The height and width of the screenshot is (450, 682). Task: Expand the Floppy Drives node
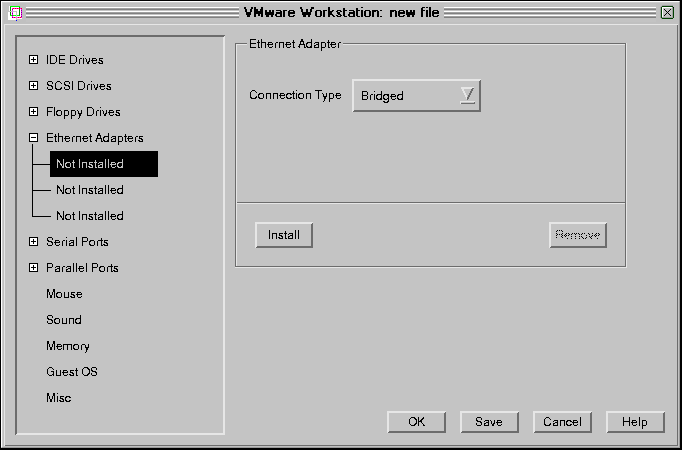(x=33, y=112)
